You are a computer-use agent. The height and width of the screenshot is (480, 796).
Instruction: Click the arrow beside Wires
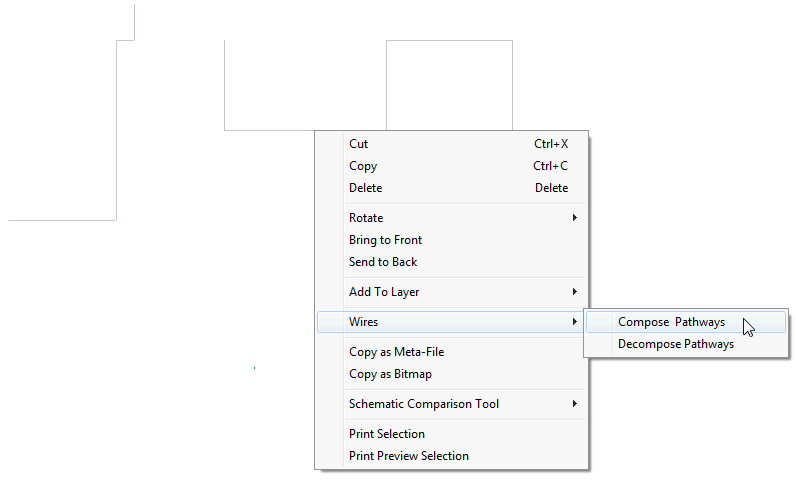tap(574, 322)
